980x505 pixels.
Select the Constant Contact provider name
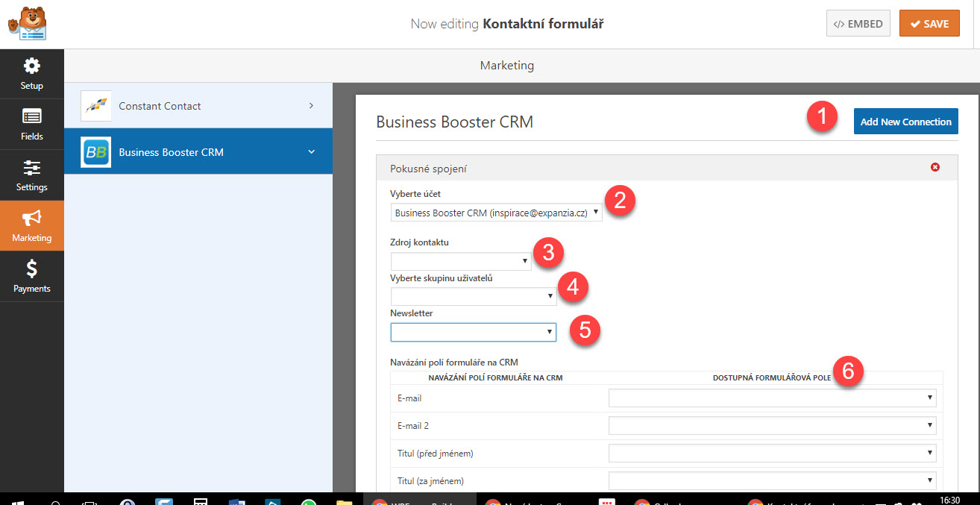pyautogui.click(x=160, y=106)
